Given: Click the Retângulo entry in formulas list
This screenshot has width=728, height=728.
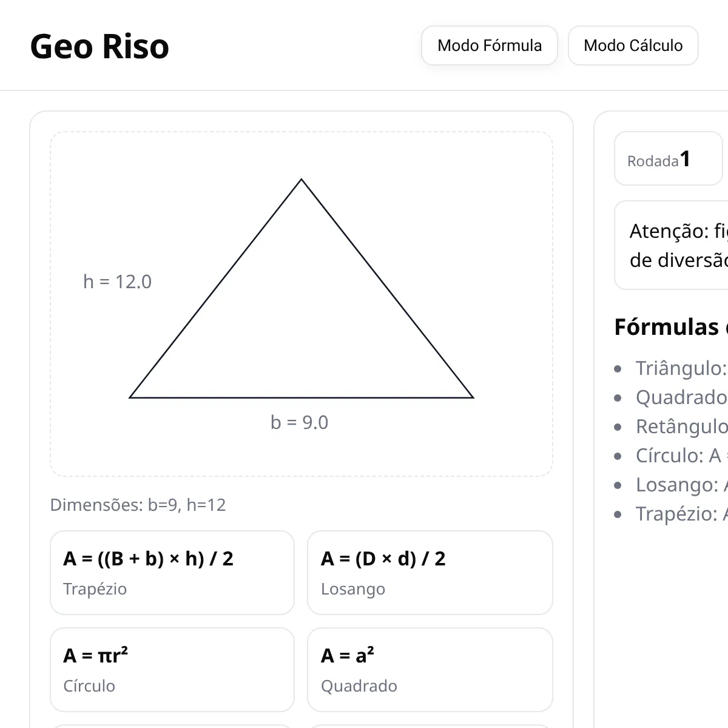Looking at the screenshot, I should [681, 426].
